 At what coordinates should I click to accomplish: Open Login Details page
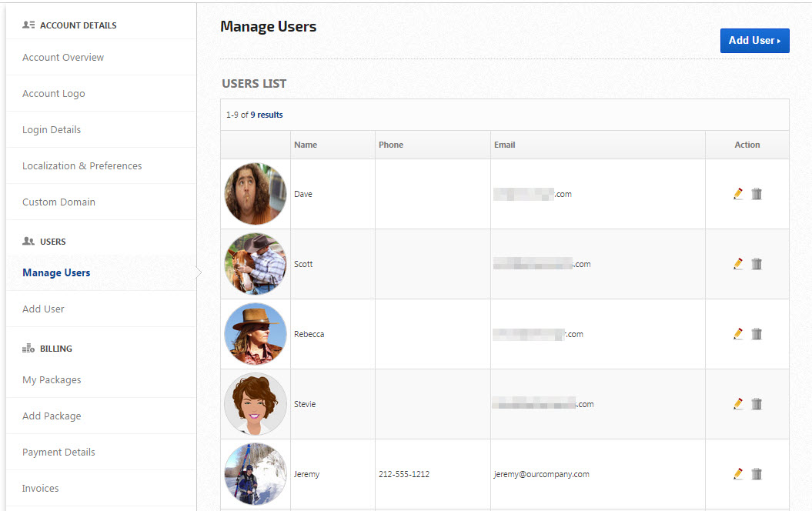click(52, 129)
